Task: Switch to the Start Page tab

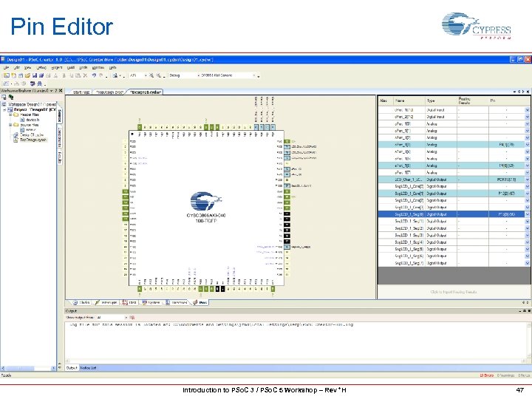Action: (x=81, y=92)
